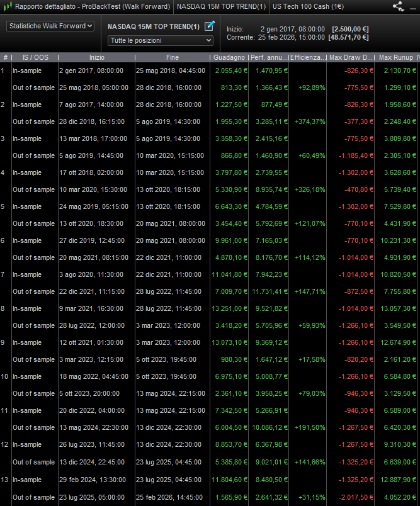This screenshot has height=506, width=420.
Task: Sort by the Guadagno column header
Action: coord(230,57)
